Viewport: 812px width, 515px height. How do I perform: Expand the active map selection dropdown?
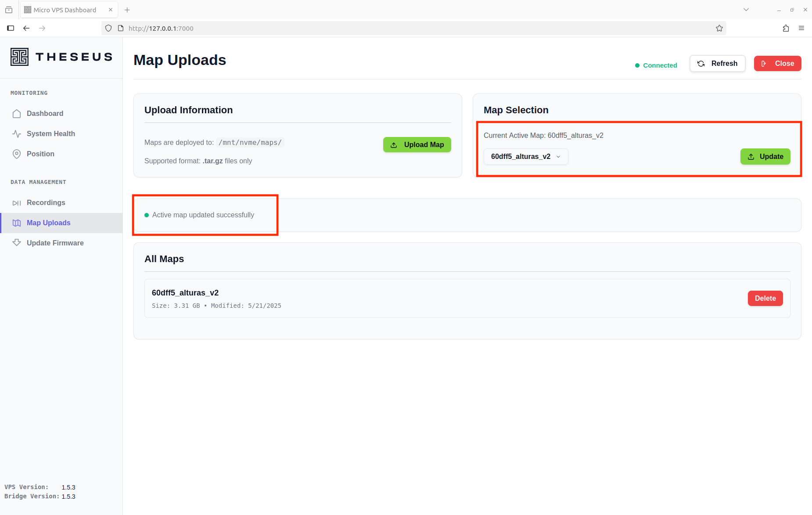(x=525, y=157)
